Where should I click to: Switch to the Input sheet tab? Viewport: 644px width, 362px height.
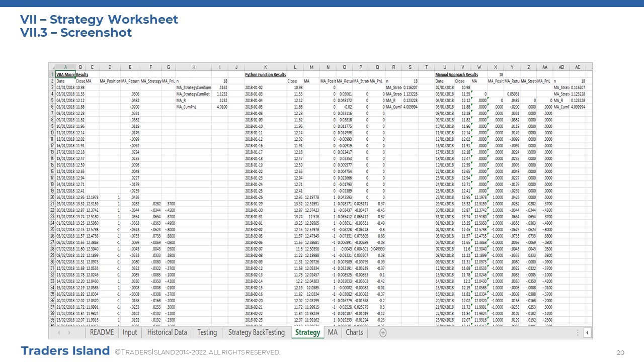coord(130,332)
